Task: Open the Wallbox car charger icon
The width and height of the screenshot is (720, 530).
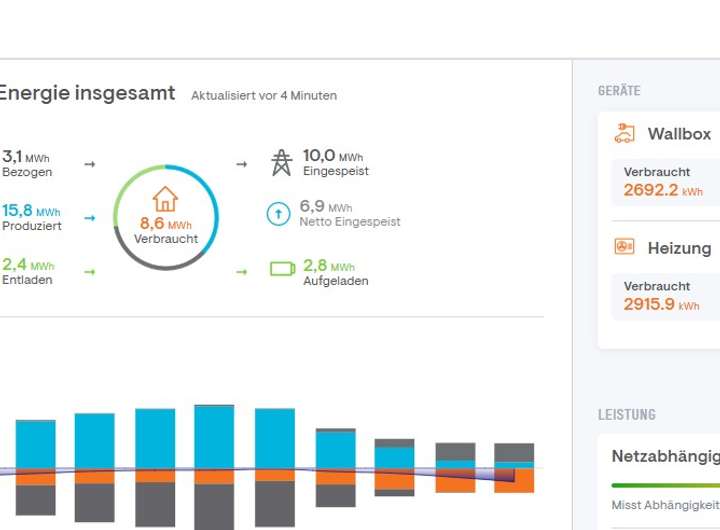Action: tap(625, 133)
